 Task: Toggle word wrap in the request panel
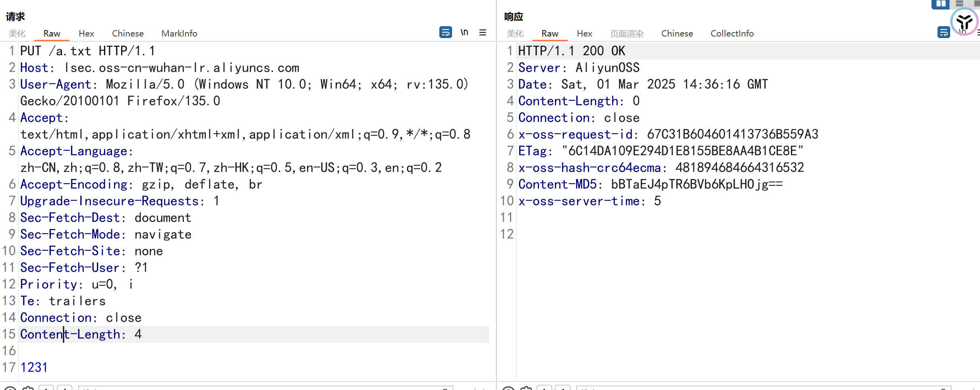pos(445,32)
